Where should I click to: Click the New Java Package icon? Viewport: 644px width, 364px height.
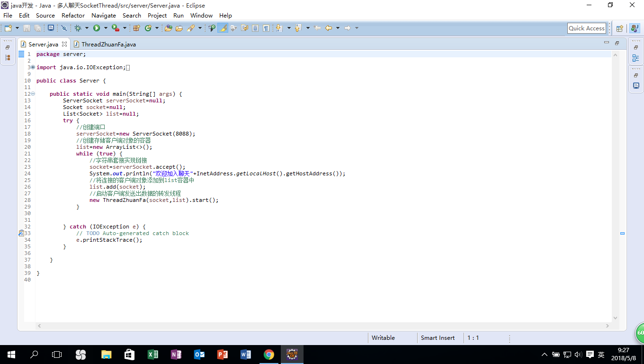click(136, 28)
